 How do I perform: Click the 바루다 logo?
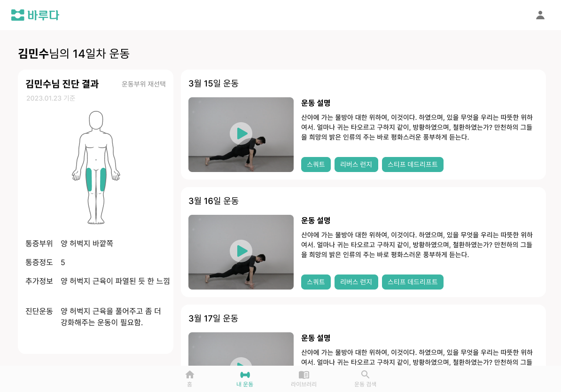pos(35,15)
